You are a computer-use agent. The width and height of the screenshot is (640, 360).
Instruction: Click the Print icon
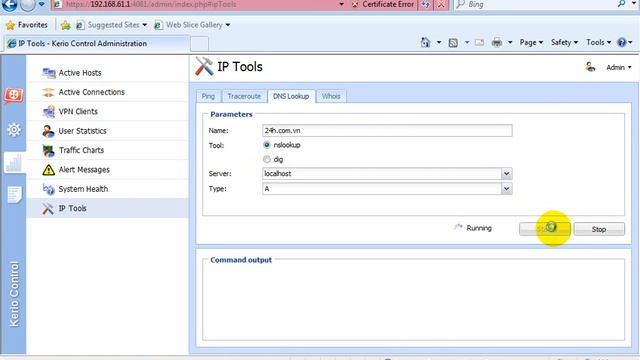click(497, 42)
